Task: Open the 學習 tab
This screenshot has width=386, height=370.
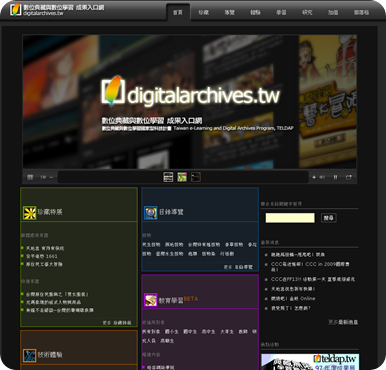Action: click(281, 12)
